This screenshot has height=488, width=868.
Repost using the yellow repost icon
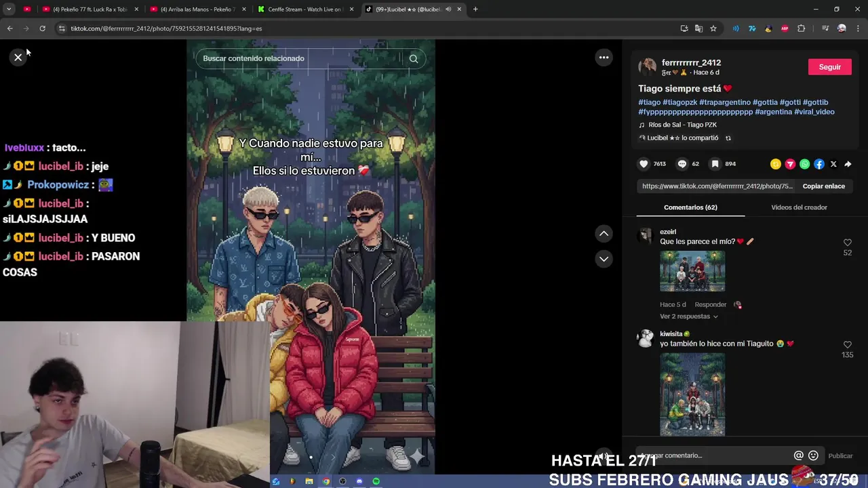coord(776,164)
